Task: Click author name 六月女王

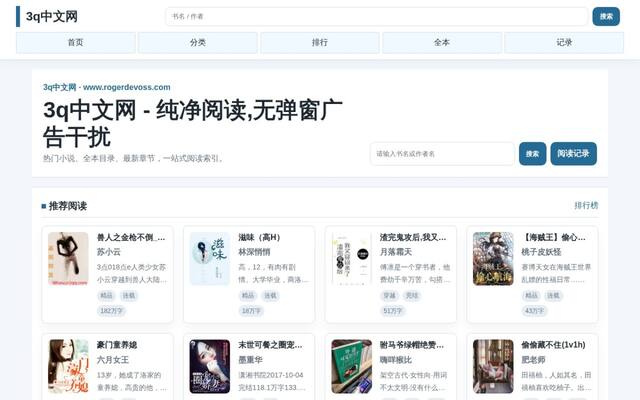Action: [113, 360]
